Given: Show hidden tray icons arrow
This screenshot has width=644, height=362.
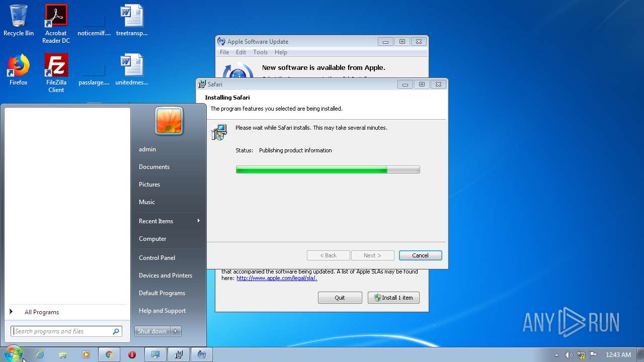Looking at the screenshot, I should click(x=556, y=355).
